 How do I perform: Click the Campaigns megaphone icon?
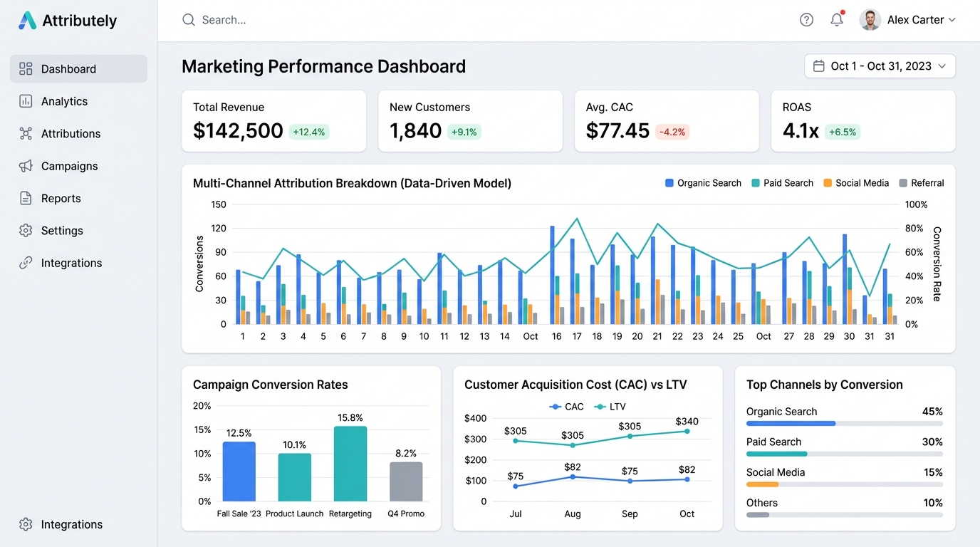click(x=26, y=166)
